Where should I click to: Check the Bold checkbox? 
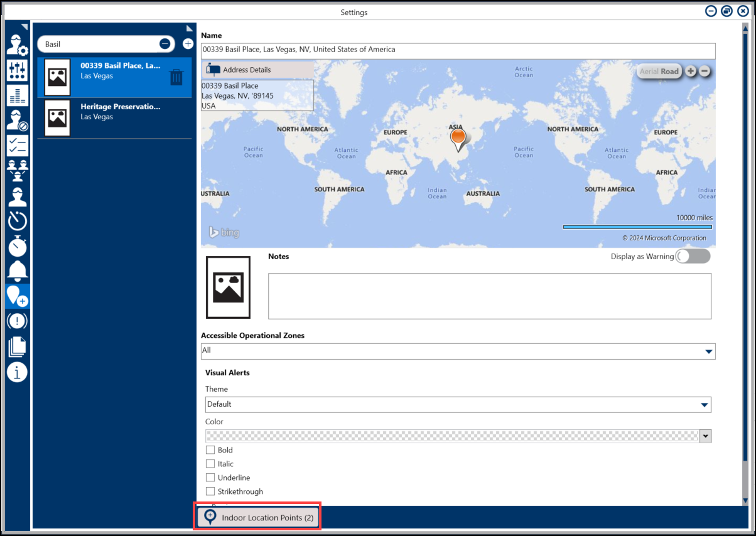point(210,450)
